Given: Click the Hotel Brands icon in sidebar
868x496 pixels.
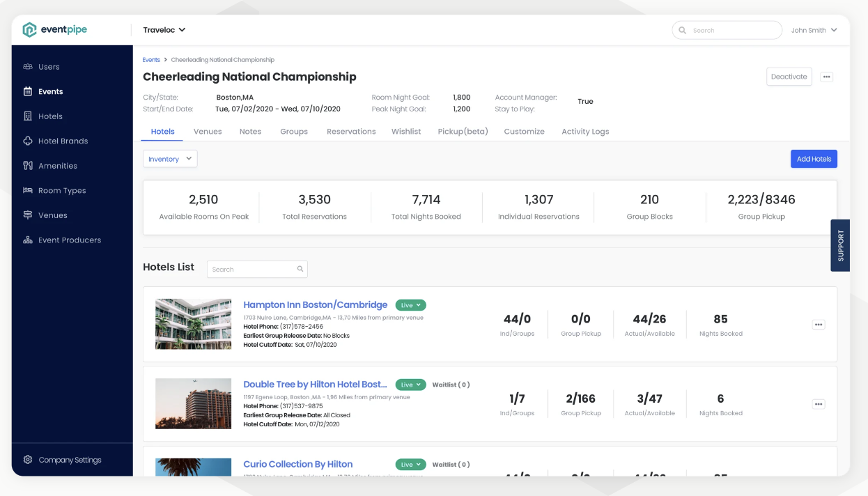Looking at the screenshot, I should [28, 141].
